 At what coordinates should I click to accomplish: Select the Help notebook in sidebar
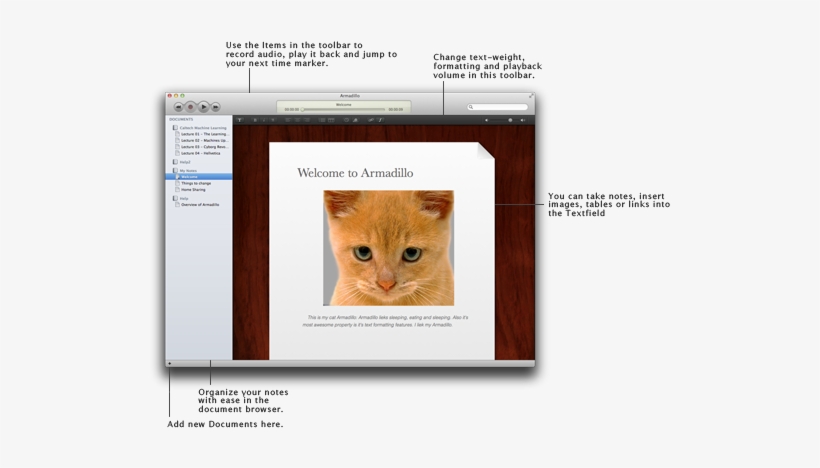tap(184, 198)
